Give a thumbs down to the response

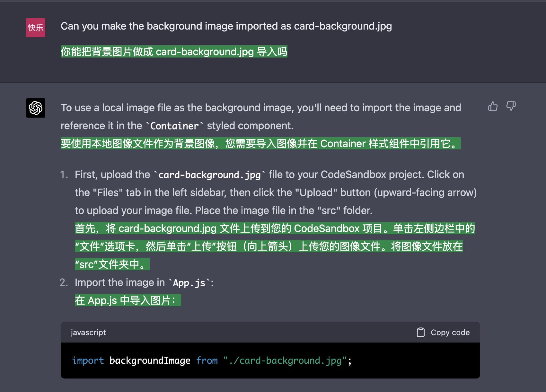point(511,106)
